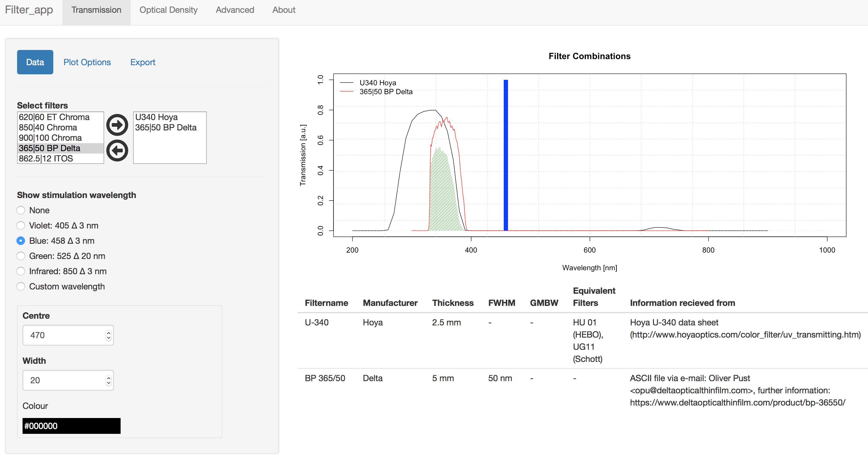Screen dimensions: 868x457
Task: Click the right arrow add-filter icon
Action: pos(117,125)
